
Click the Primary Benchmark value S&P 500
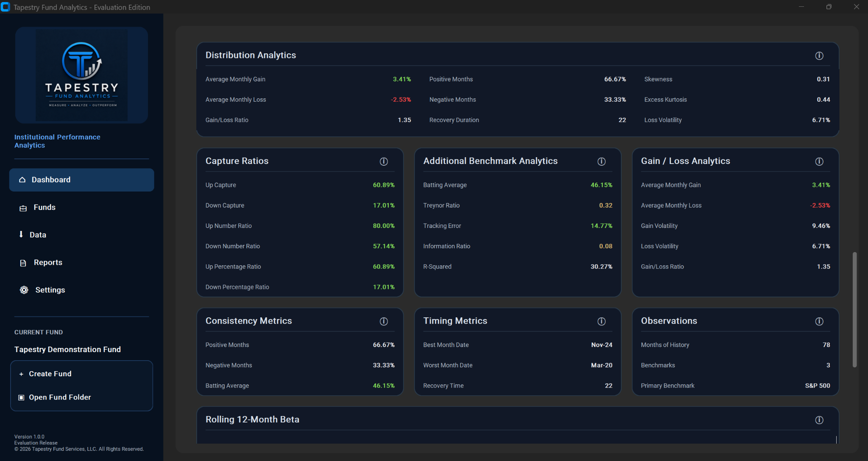(x=818, y=386)
